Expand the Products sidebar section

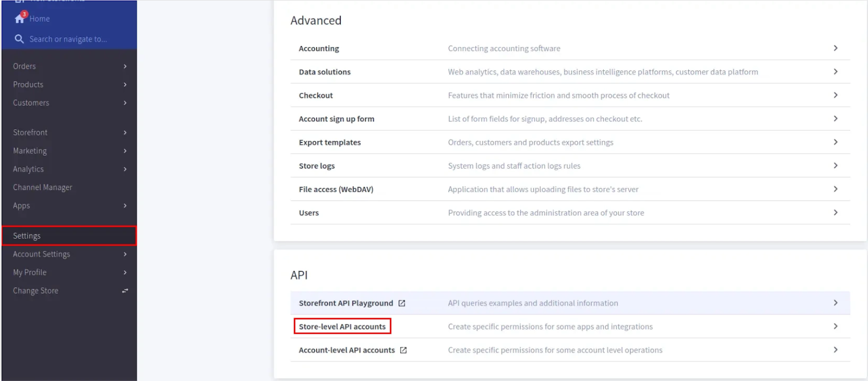click(69, 85)
